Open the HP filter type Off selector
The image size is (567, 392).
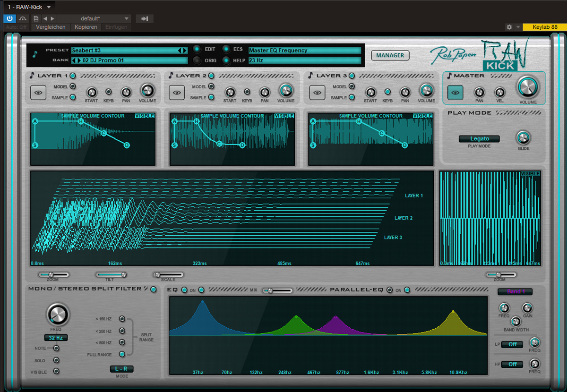512,364
